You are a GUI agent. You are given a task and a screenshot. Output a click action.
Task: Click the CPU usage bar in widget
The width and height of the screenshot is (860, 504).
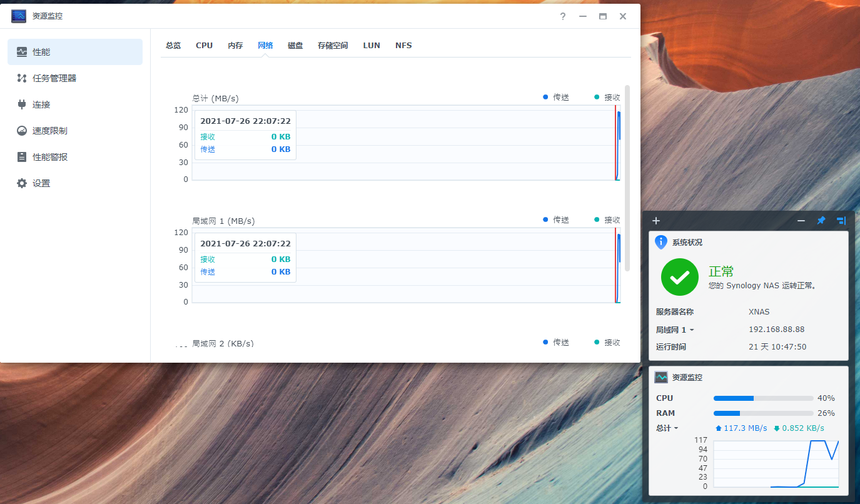(x=763, y=398)
